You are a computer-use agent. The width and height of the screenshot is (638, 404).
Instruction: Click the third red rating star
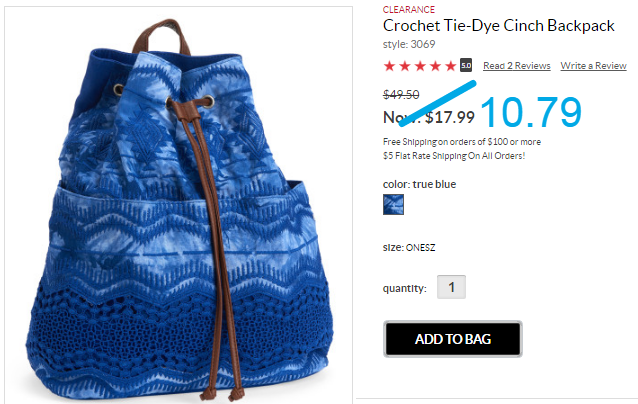(420, 66)
